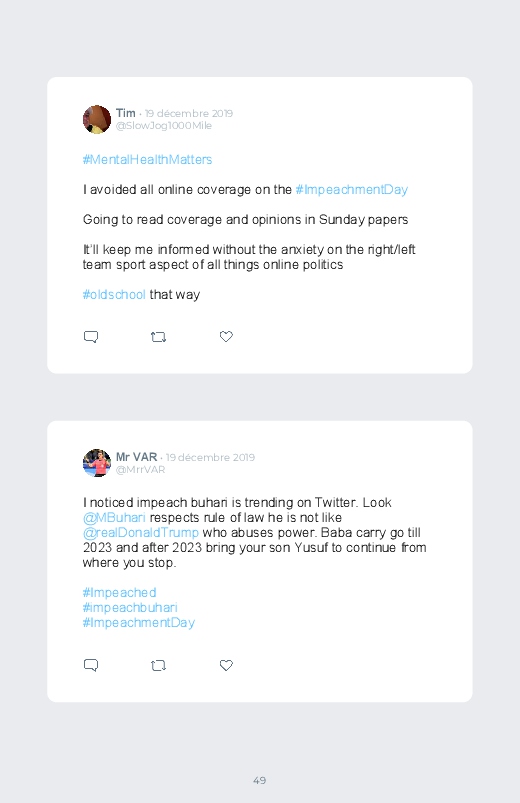Follow the #oldschool hashtag link
The width and height of the screenshot is (520, 803).
[114, 294]
